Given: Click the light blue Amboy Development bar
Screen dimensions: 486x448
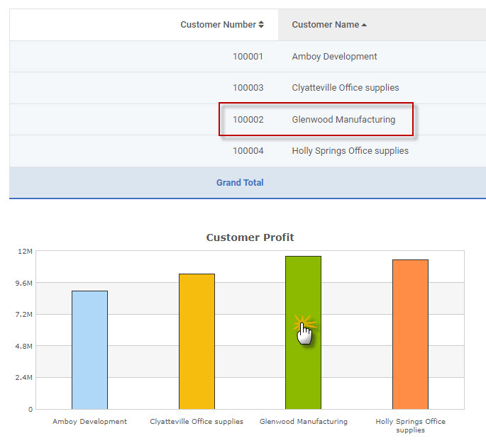Looking at the screenshot, I should click(x=89, y=350).
